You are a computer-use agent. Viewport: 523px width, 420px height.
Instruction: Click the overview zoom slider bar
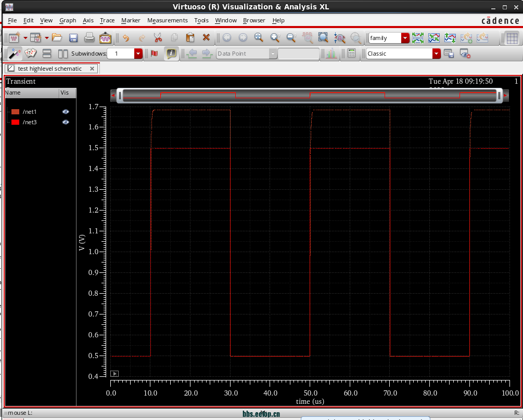pos(310,96)
